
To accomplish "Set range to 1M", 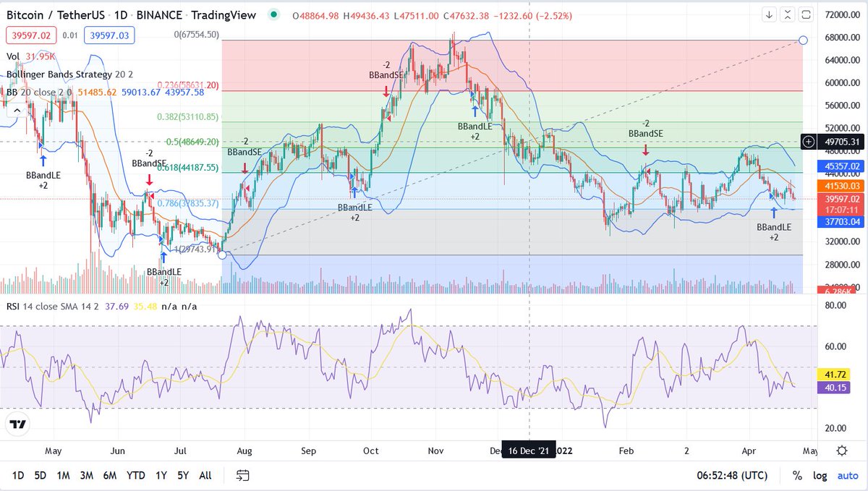I will pos(64,475).
